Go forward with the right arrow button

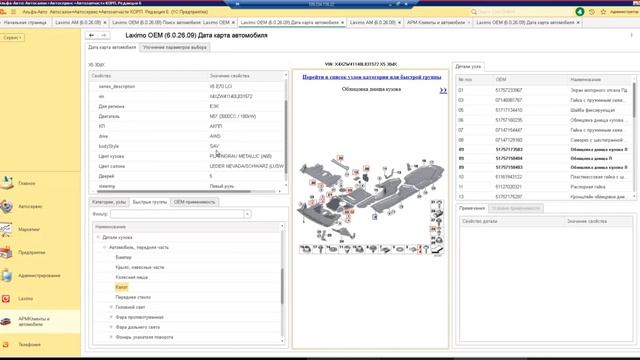click(x=104, y=36)
